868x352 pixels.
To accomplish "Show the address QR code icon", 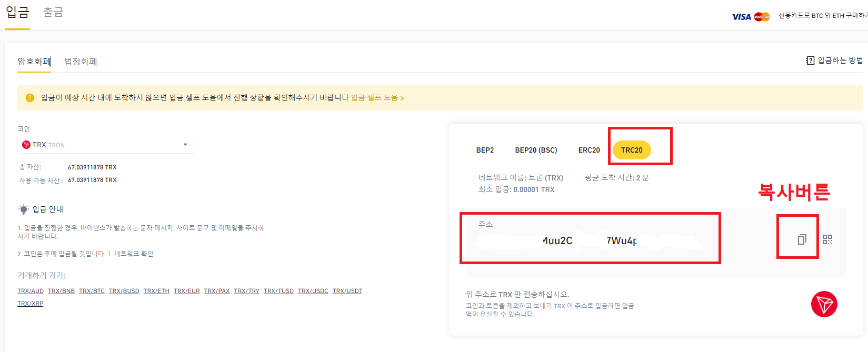I will tap(827, 239).
